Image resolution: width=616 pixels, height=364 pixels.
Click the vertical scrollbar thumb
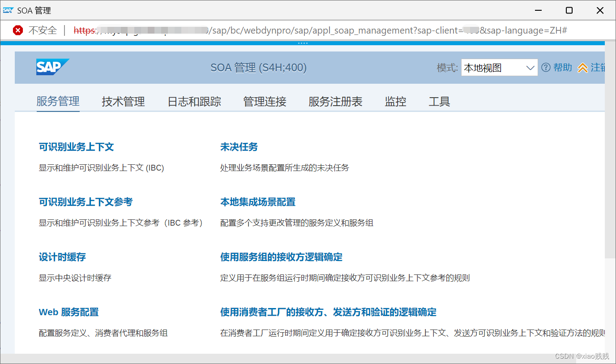tap(610, 149)
